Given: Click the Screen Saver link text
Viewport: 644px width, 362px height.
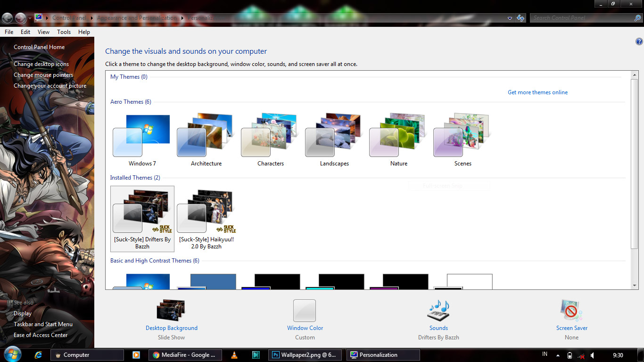Looking at the screenshot, I should tap(572, 328).
